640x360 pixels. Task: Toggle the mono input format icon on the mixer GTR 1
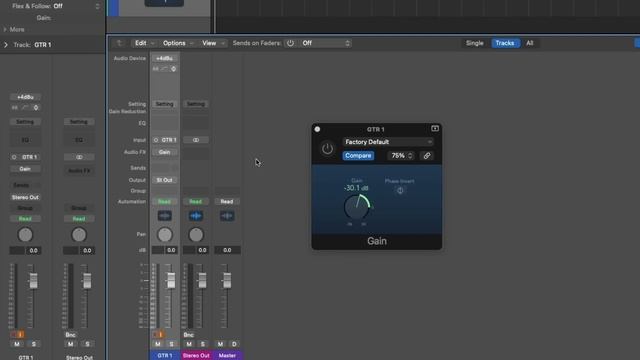156,140
